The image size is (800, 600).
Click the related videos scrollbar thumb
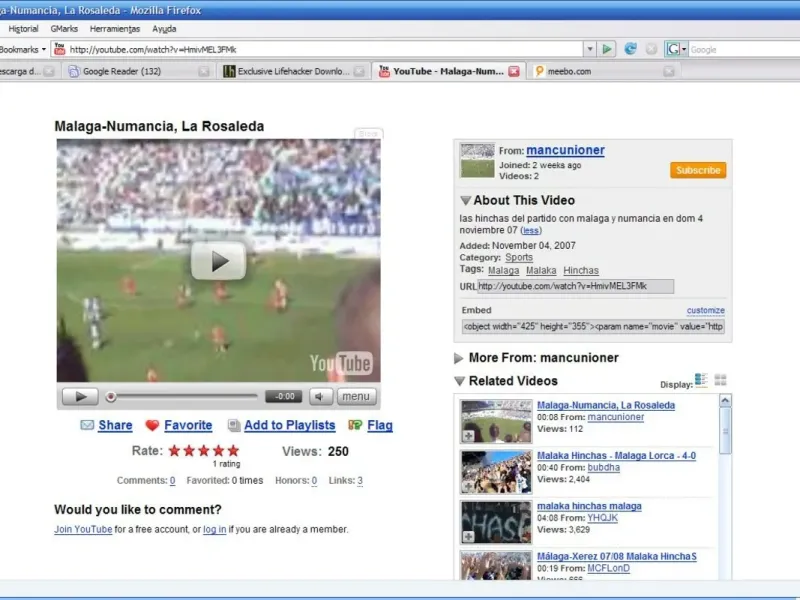726,431
